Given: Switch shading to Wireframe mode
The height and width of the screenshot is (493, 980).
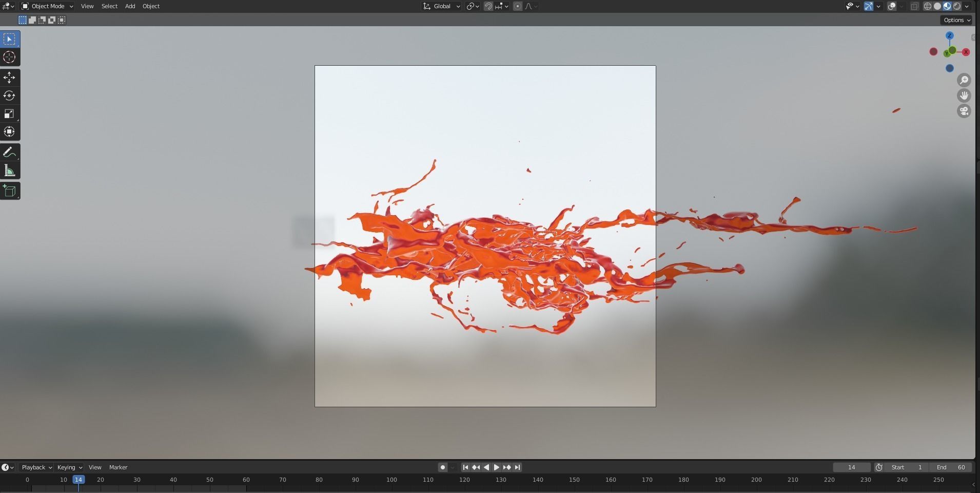Looking at the screenshot, I should tap(927, 6).
